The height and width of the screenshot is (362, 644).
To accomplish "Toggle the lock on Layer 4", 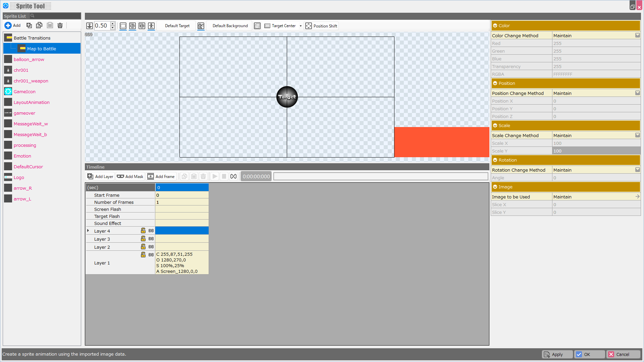I will (143, 231).
